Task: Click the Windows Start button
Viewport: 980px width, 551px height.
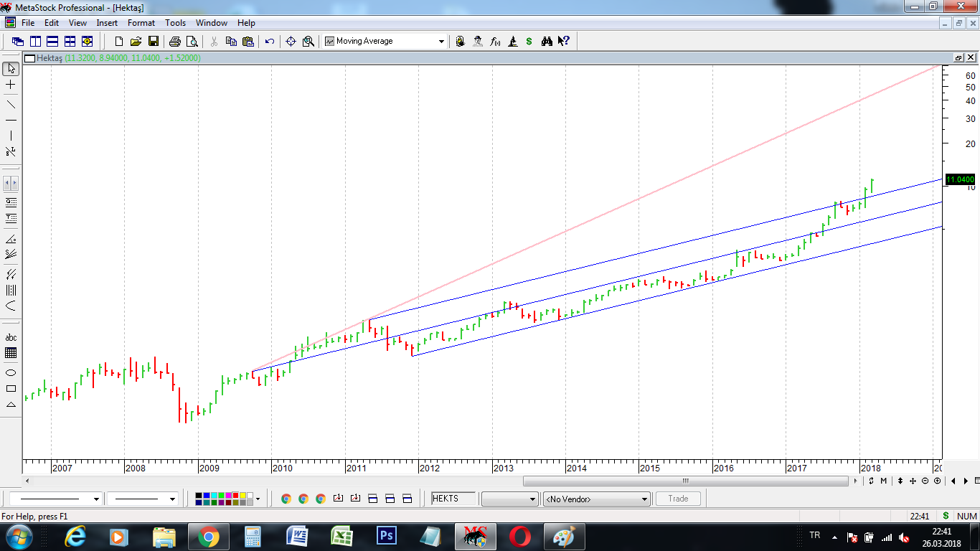Action: coord(18,537)
